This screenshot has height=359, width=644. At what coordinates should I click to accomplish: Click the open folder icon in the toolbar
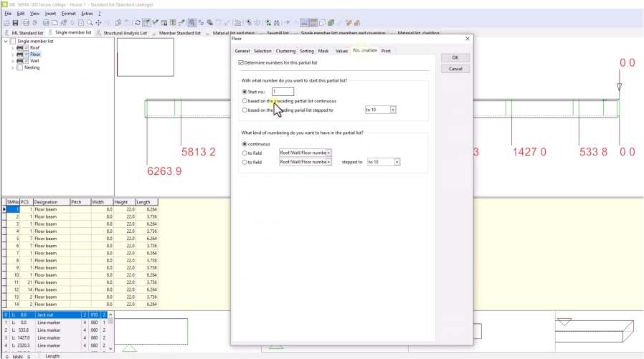pos(6,23)
